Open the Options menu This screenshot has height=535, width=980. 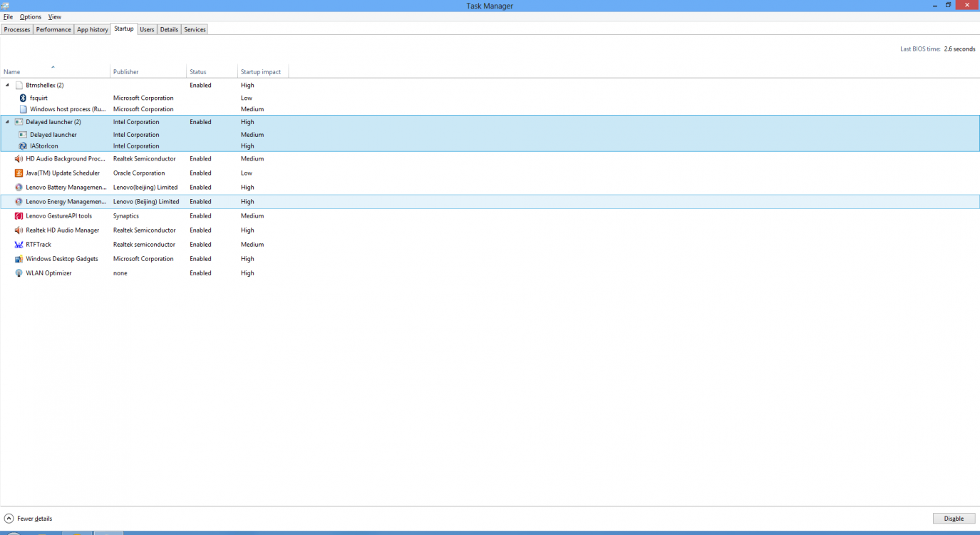click(x=31, y=16)
